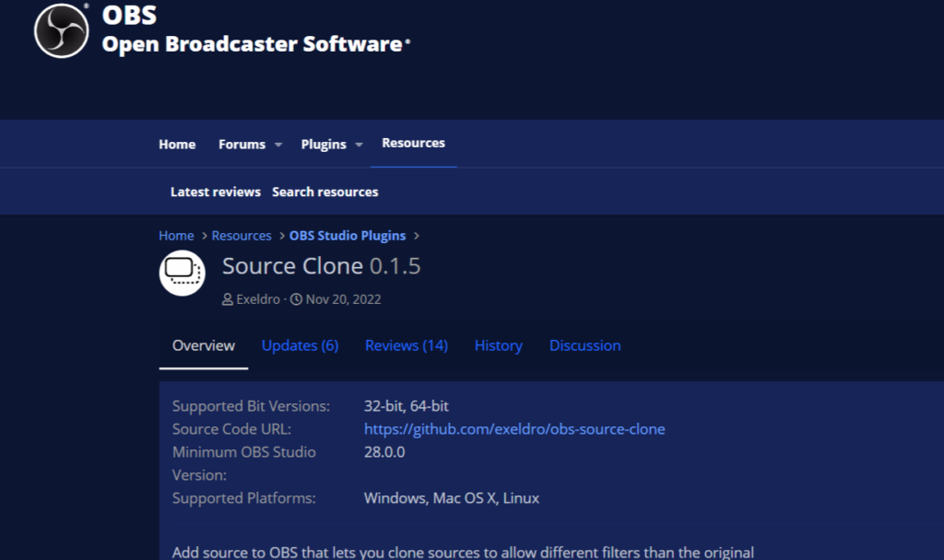
Task: Click the 28.0.0 minimum version value
Action: (x=384, y=452)
